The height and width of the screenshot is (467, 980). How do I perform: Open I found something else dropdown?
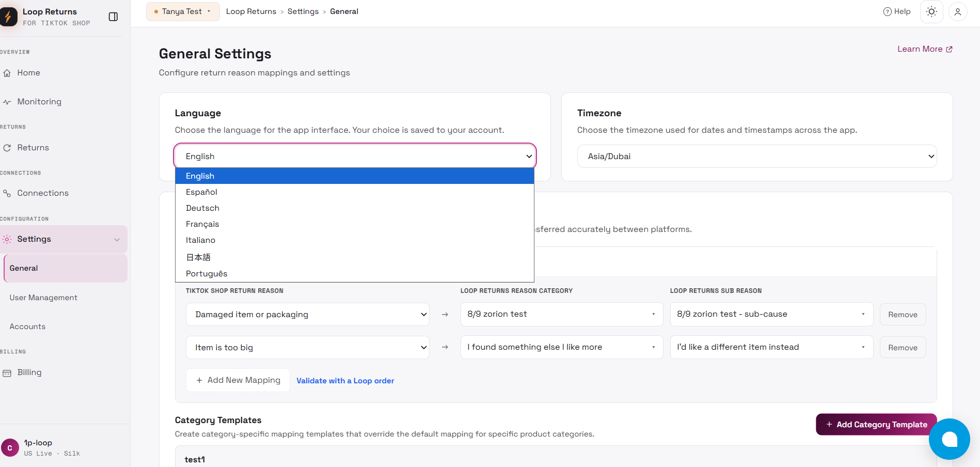point(562,347)
